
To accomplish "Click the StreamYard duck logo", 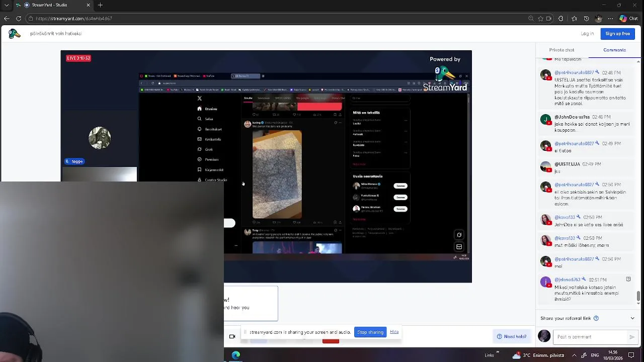I will [14, 34].
